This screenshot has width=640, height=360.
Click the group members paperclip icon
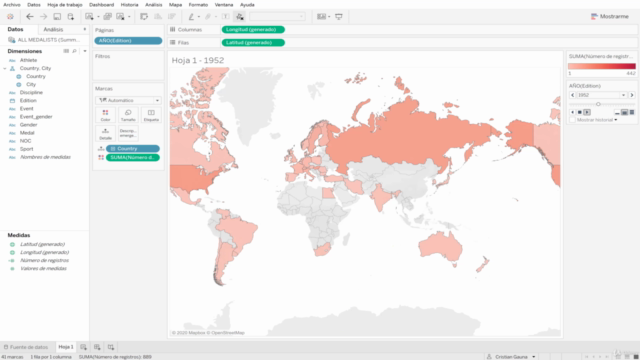[x=208, y=17]
